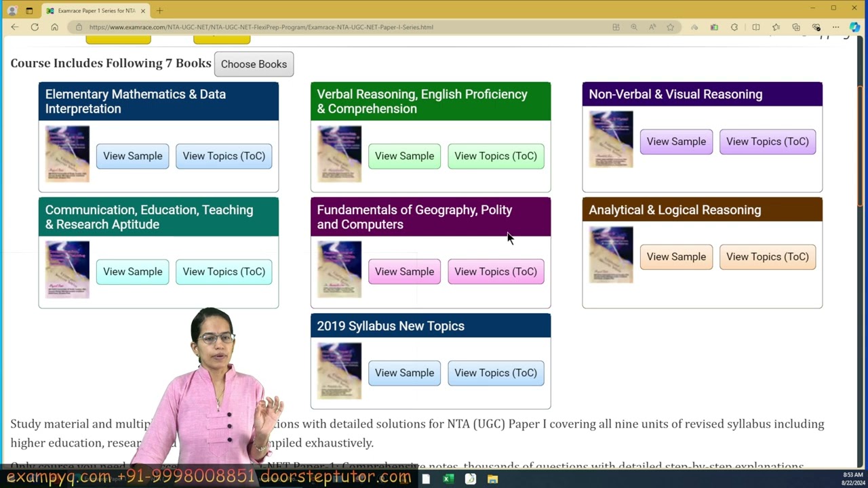The width and height of the screenshot is (868, 488).
Task: Open File Explorer from the taskbar
Action: (493, 479)
